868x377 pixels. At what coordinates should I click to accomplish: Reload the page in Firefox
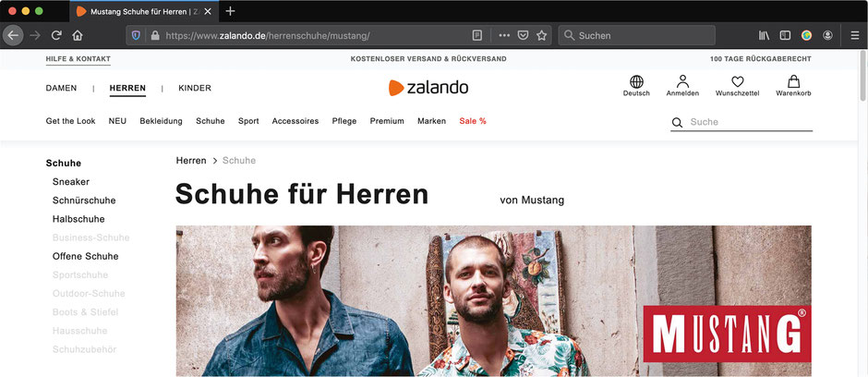pyautogui.click(x=56, y=35)
